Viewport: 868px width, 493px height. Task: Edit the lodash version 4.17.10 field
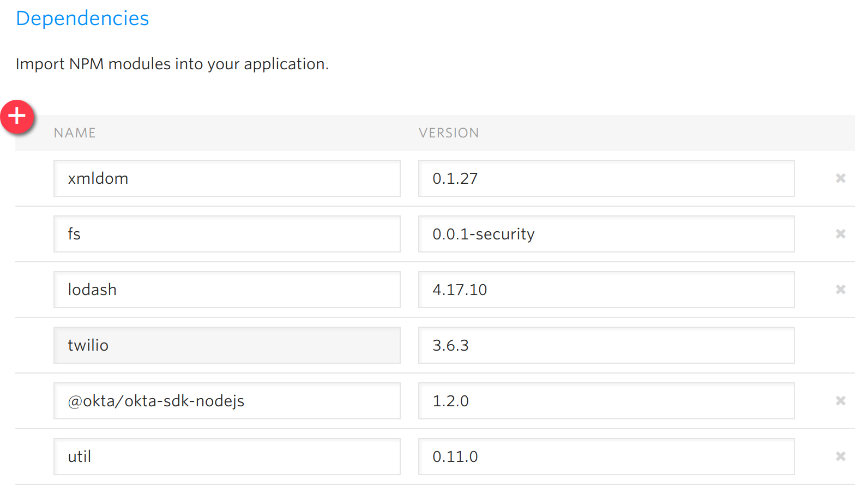point(606,290)
